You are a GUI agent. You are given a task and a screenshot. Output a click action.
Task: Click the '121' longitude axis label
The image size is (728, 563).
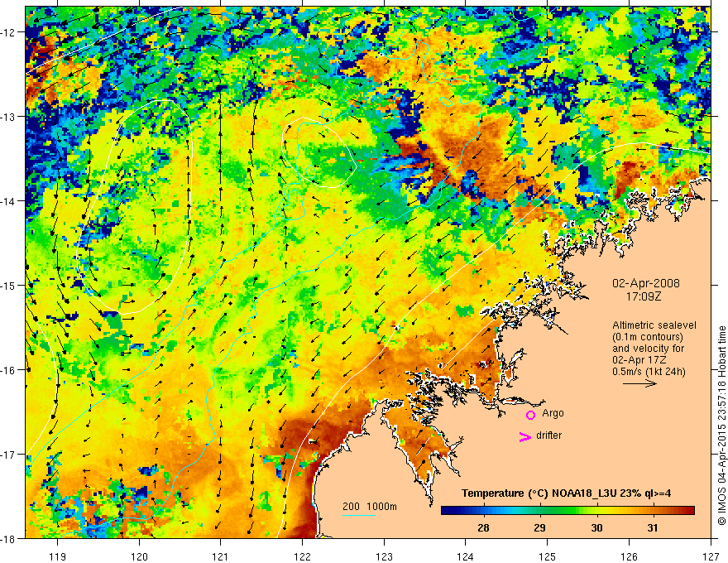point(221,556)
